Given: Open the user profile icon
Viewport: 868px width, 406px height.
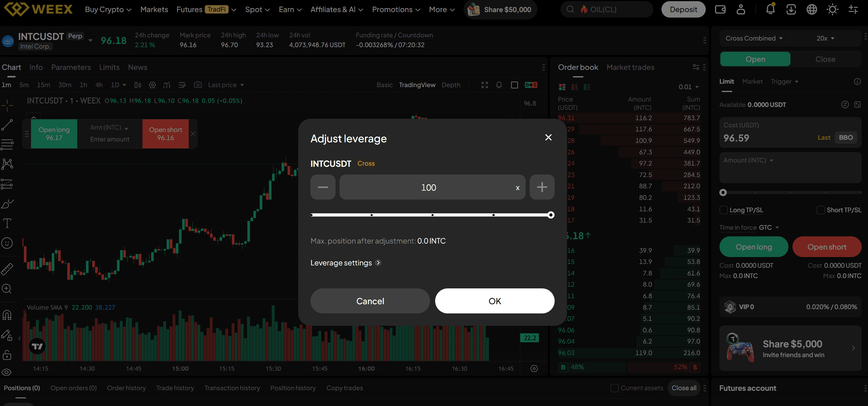Looking at the screenshot, I should coord(741,9).
